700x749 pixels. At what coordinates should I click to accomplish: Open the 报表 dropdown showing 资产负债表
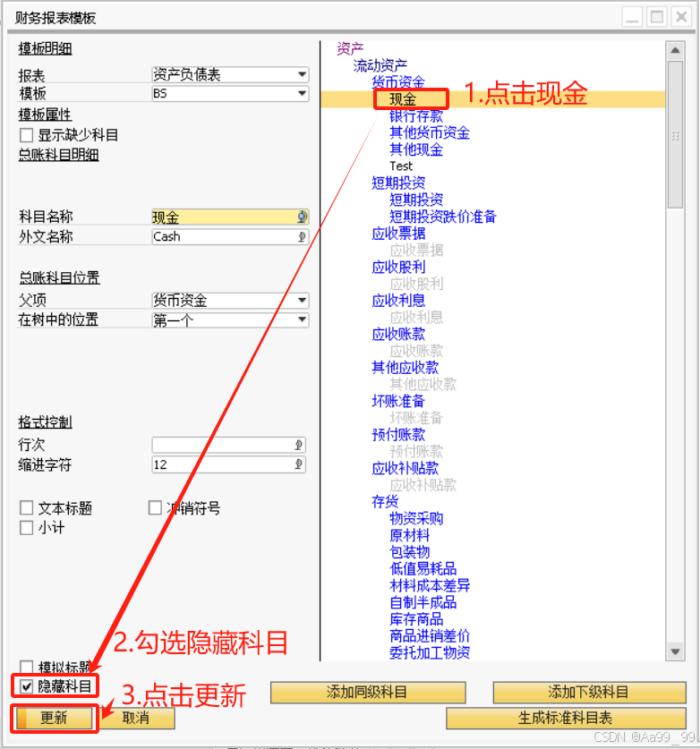[230, 74]
